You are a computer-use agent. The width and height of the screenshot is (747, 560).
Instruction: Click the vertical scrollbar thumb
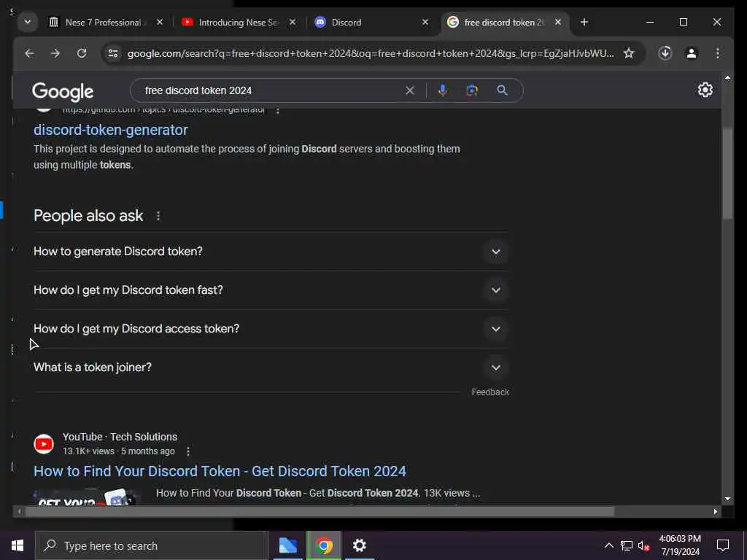pyautogui.click(x=727, y=173)
